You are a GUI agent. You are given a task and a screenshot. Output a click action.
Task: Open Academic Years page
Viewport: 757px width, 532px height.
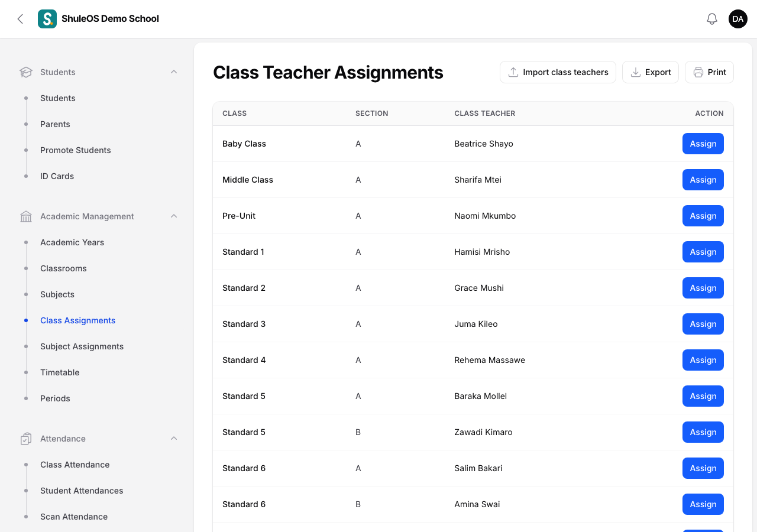(72, 242)
